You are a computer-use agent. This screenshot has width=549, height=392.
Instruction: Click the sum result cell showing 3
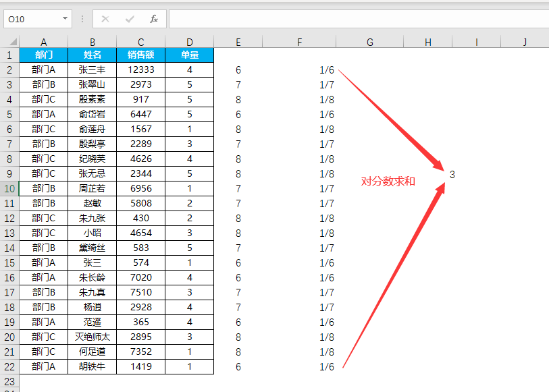(452, 175)
